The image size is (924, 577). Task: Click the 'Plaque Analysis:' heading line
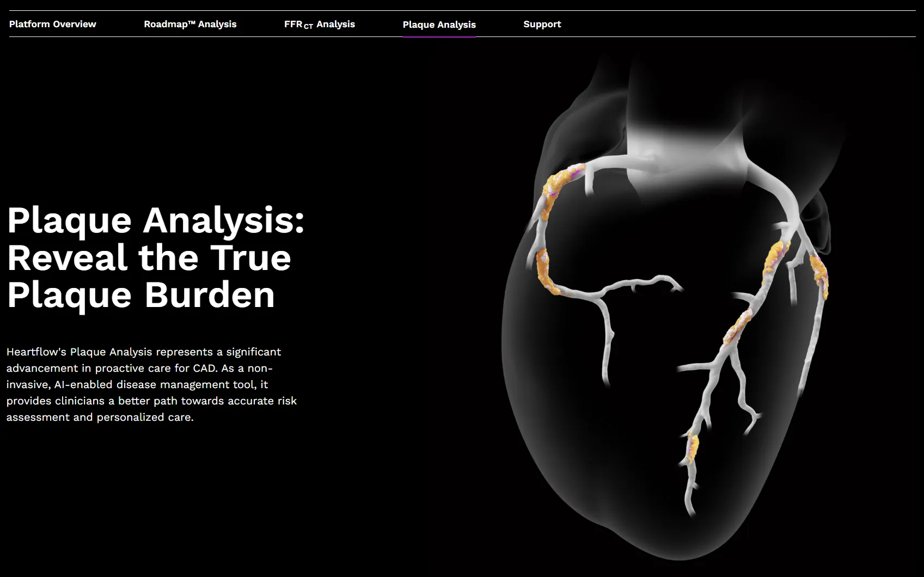tap(155, 220)
